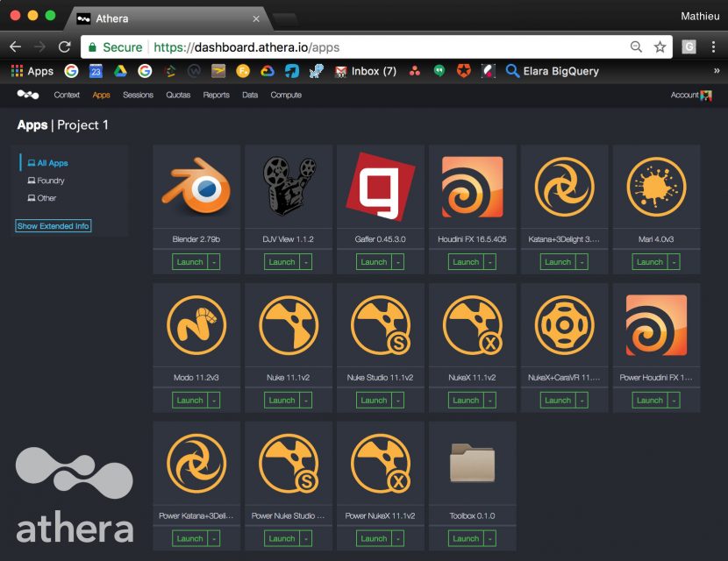Switch to the Quotas page

(178, 96)
